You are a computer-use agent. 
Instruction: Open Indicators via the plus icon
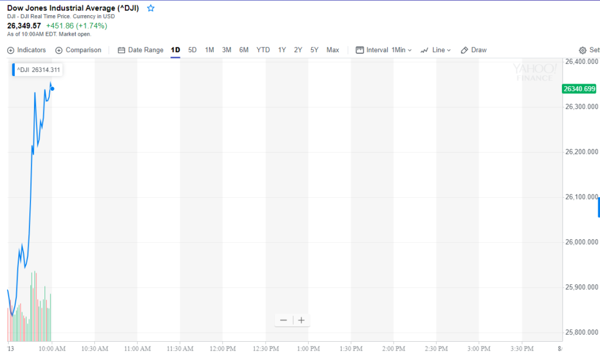11,50
